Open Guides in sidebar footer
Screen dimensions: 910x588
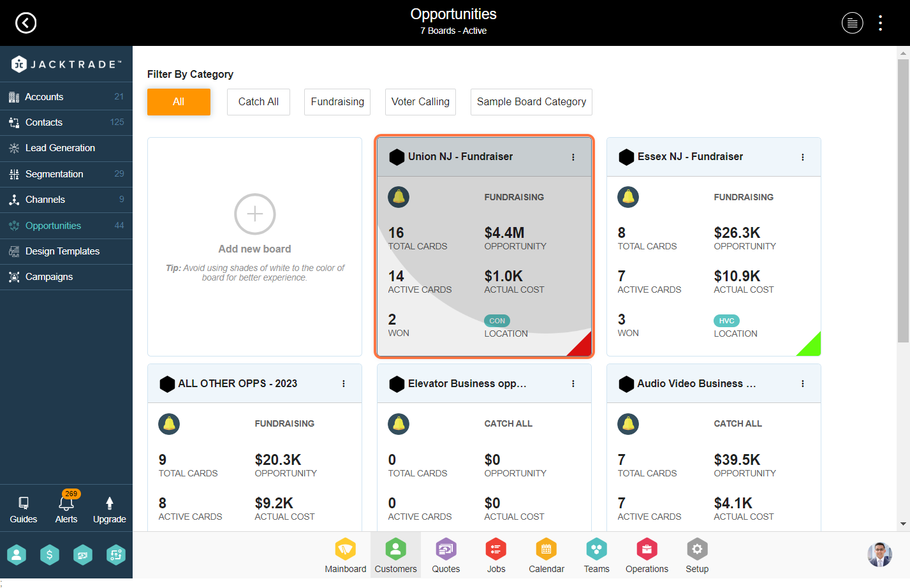(24, 510)
